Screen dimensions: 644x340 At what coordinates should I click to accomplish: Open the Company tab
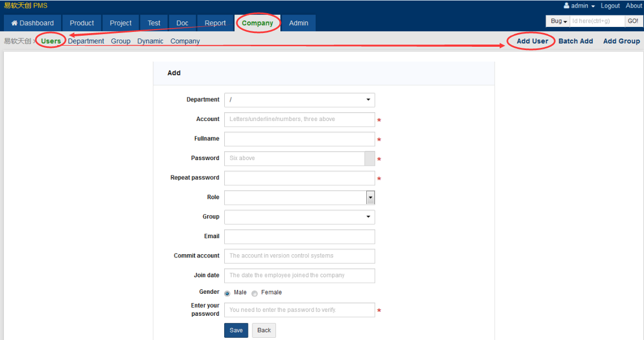coord(257,23)
